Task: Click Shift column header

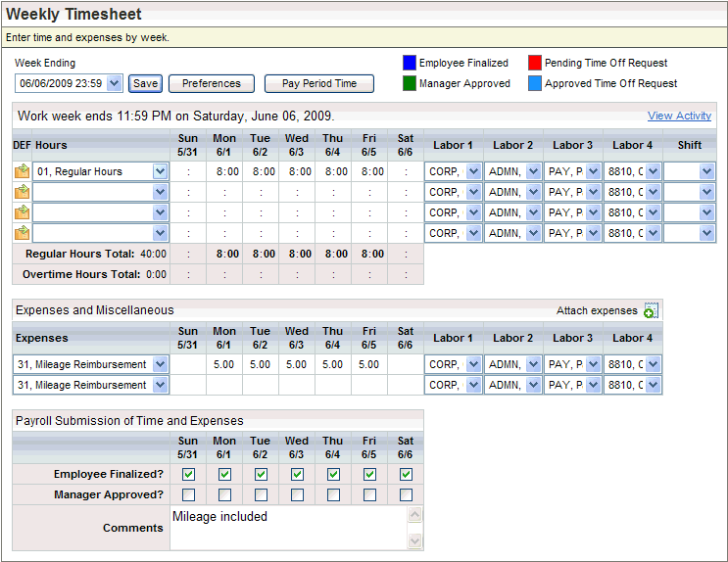Action: point(690,145)
